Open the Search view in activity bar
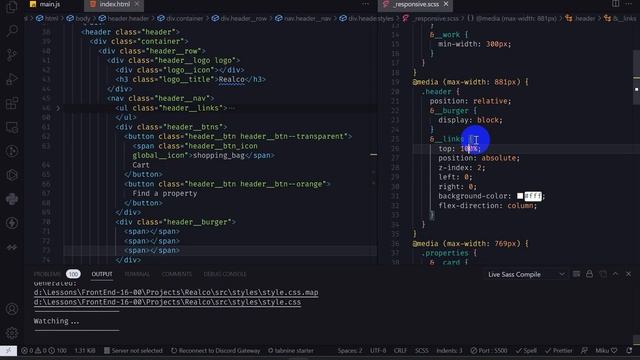Screen dimensions: 640x360 12,31
